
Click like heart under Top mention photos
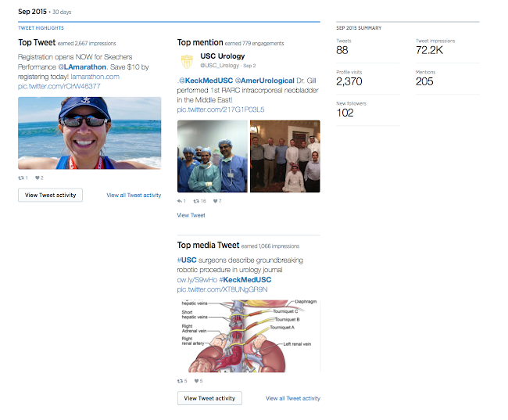215,201
